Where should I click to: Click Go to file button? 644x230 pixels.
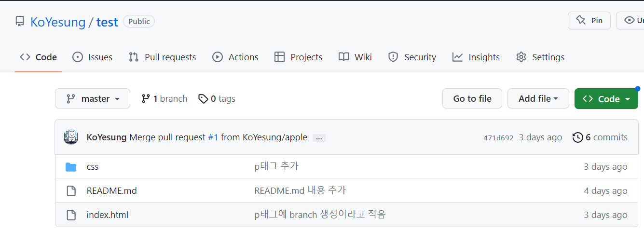[472, 98]
